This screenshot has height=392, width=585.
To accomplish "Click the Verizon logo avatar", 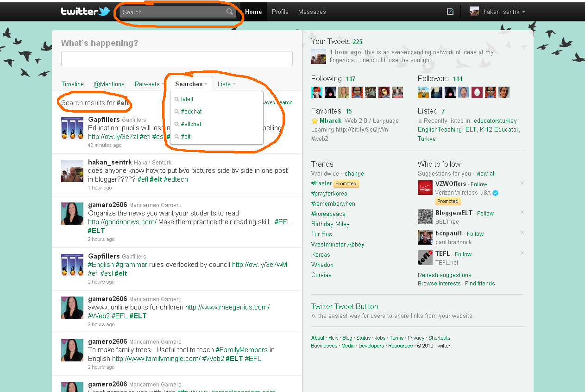I will tap(425, 188).
